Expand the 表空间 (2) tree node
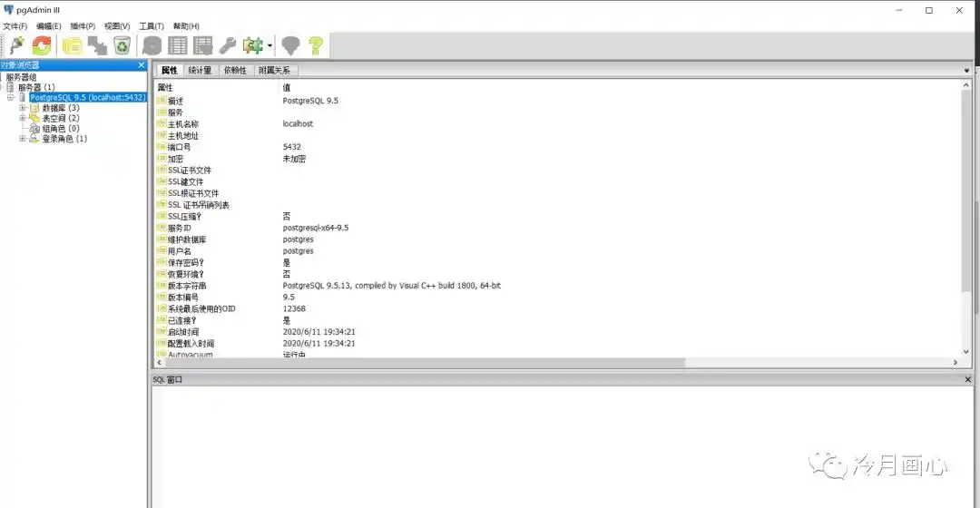980x508 pixels. (22, 118)
